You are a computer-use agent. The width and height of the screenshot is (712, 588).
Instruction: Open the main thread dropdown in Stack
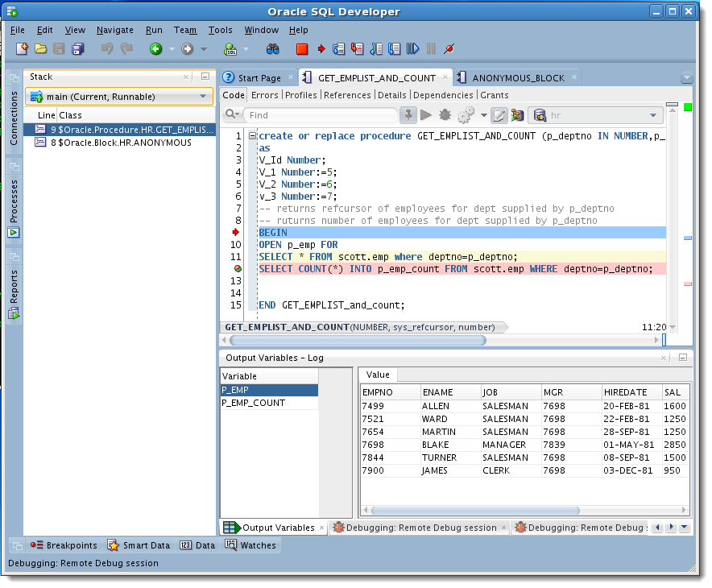pyautogui.click(x=201, y=97)
